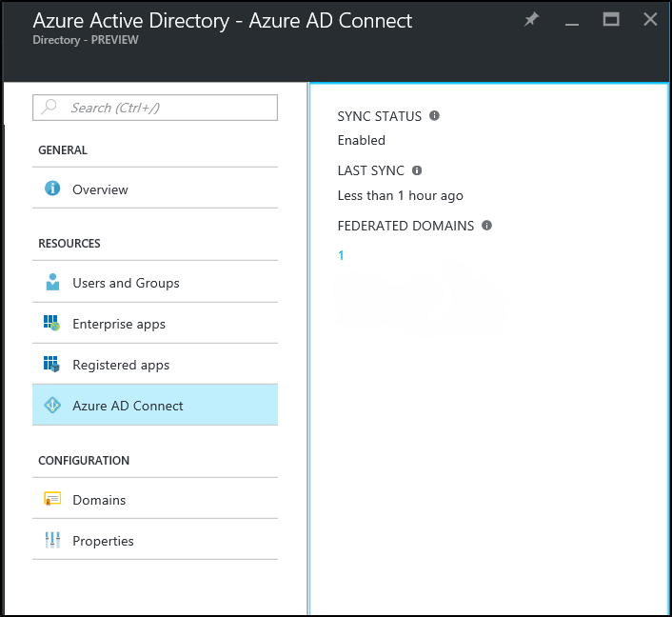672x617 pixels.
Task: Open the Overview menu item
Action: click(155, 189)
